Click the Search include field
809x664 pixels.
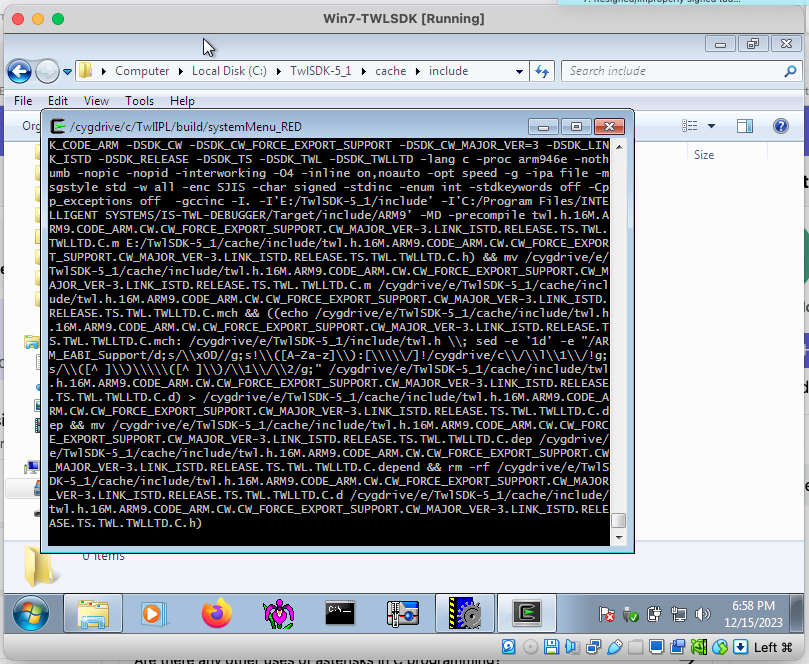pyautogui.click(x=681, y=71)
